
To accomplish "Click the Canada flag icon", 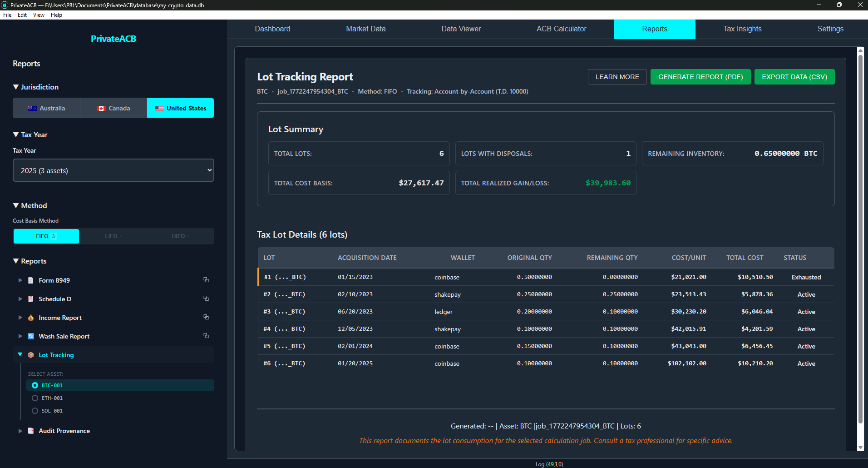I will pyautogui.click(x=102, y=108).
